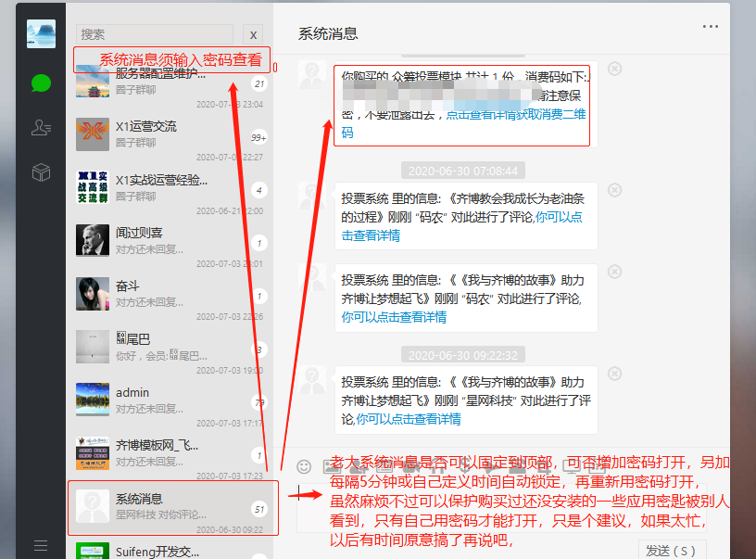Click the 搜索 search input field
Image resolution: width=756 pixels, height=559 pixels.
154,34
